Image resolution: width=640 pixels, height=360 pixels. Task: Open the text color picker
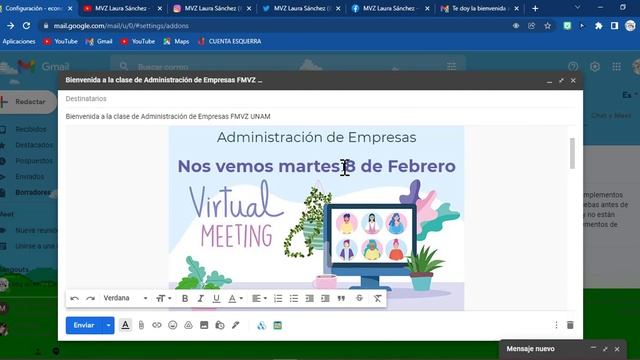[x=235, y=298]
